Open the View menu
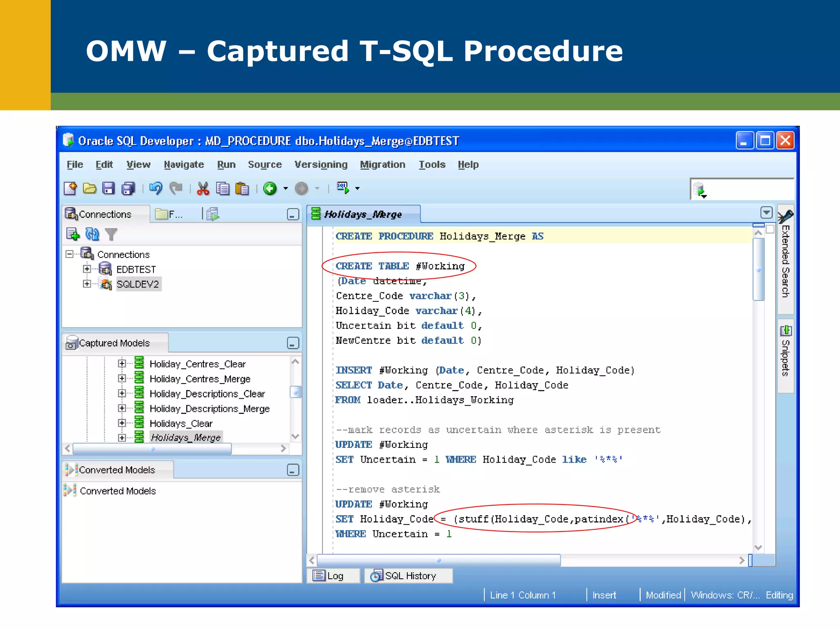The width and height of the screenshot is (840, 630). [138, 164]
